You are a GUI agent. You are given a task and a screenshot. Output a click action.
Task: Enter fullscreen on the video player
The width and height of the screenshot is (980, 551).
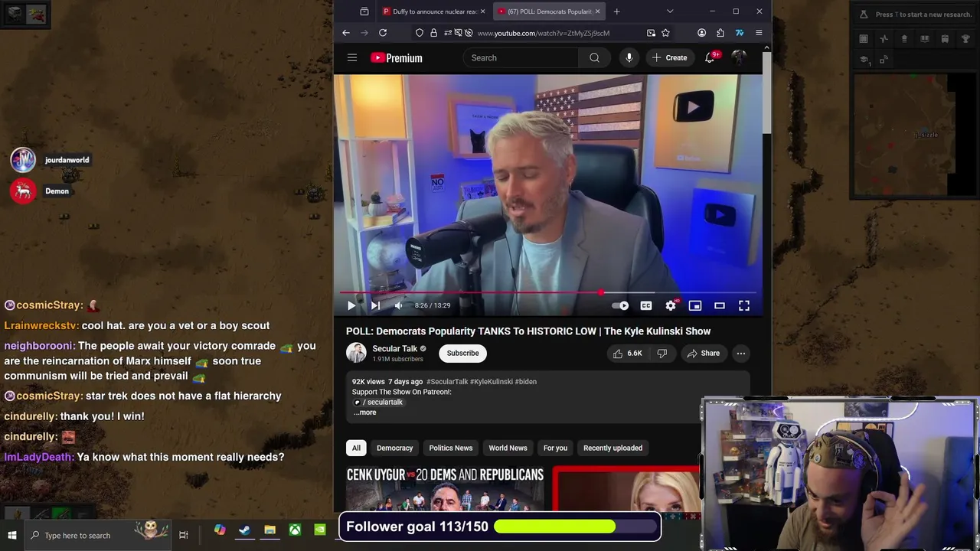pyautogui.click(x=744, y=305)
